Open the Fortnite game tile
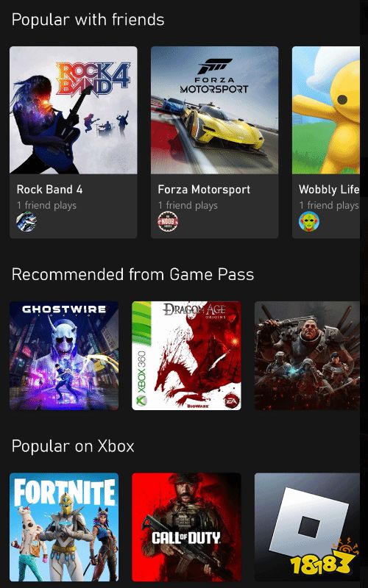This screenshot has width=368, height=588. tap(64, 527)
